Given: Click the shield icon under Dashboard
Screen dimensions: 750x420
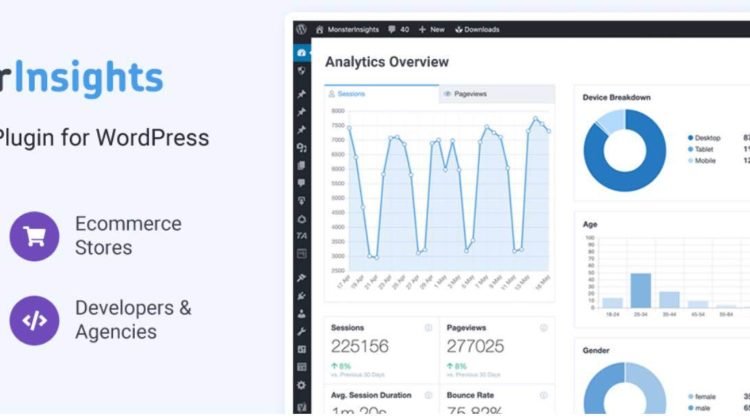Looking at the screenshot, I should [x=301, y=71].
